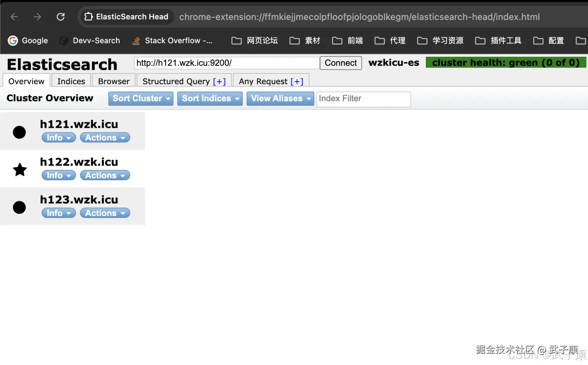
Task: Open the Actions dropdown for h123.wzk.icu
Action: [x=105, y=213]
